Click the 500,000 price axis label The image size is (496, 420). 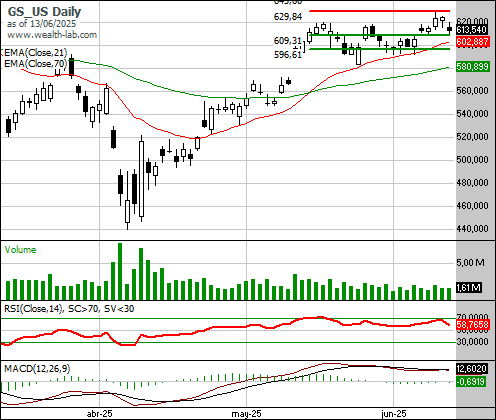tap(472, 160)
